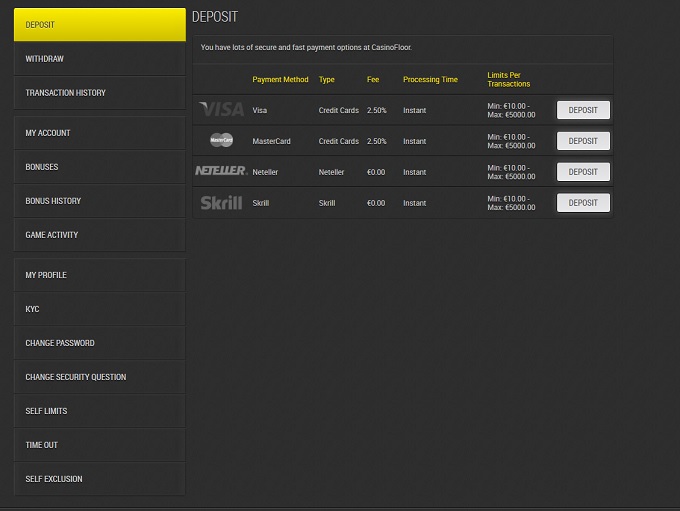Open Self Limits settings
Viewport: 680px width, 511px height.
pyautogui.click(x=99, y=411)
